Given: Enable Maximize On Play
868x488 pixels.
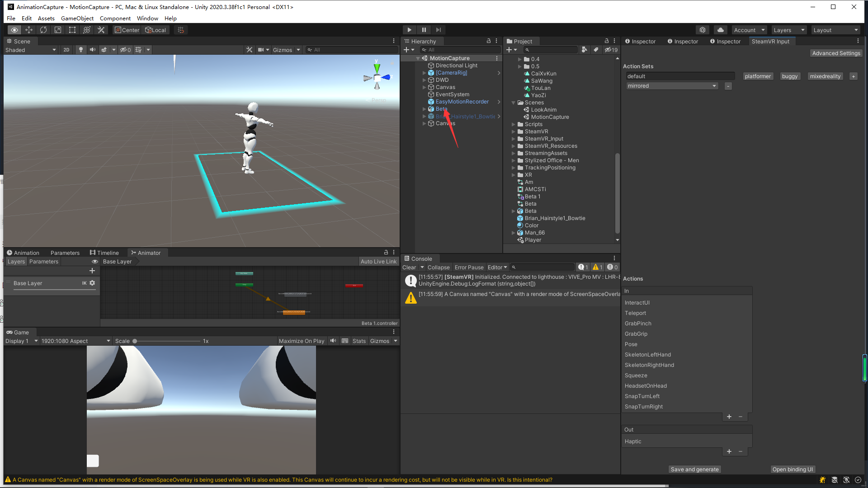Looking at the screenshot, I should pyautogui.click(x=301, y=341).
